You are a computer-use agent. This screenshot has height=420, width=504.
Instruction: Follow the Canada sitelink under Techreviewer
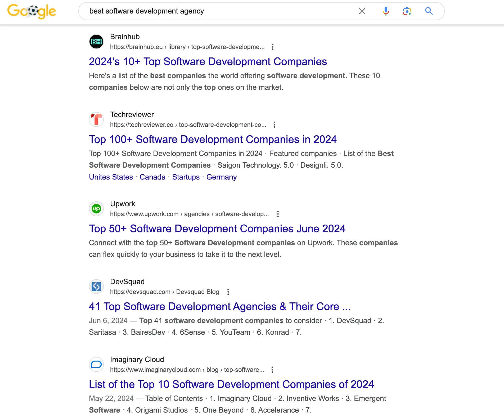[152, 177]
